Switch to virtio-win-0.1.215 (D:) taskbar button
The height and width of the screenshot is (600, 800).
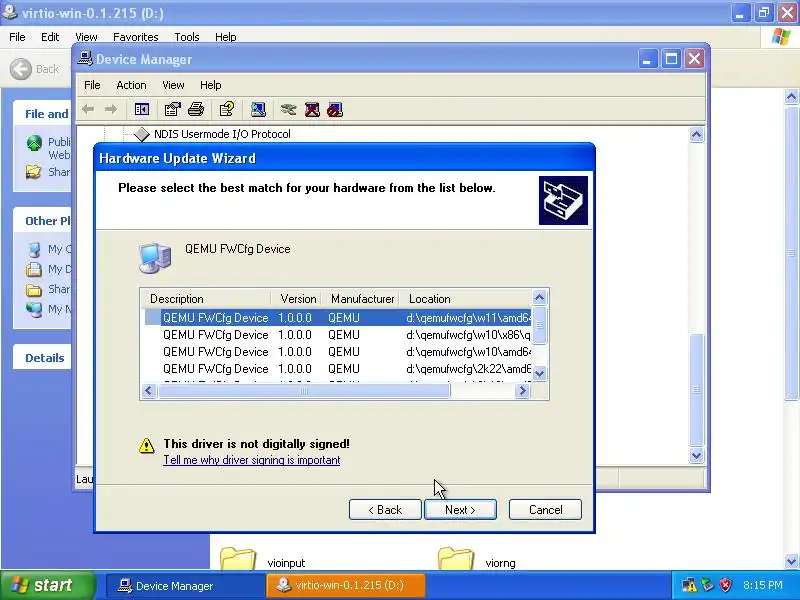pos(345,585)
